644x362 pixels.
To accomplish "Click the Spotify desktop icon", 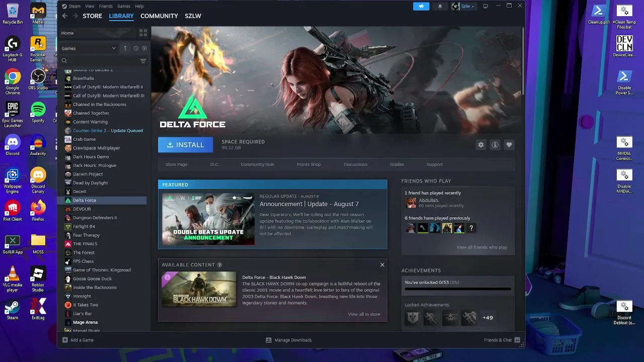I will click(x=38, y=113).
